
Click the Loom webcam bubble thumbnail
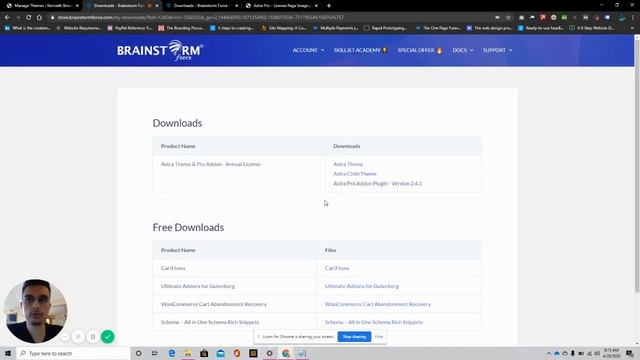tap(36, 311)
